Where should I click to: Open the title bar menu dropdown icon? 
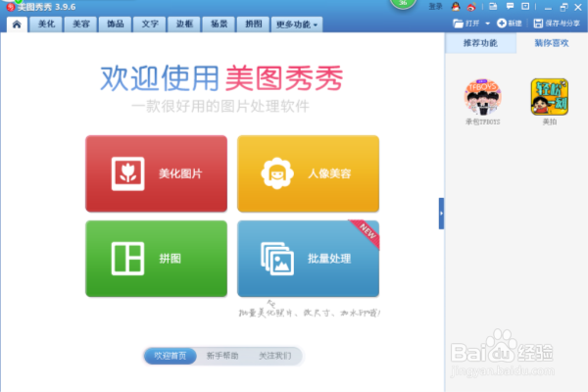point(525,7)
